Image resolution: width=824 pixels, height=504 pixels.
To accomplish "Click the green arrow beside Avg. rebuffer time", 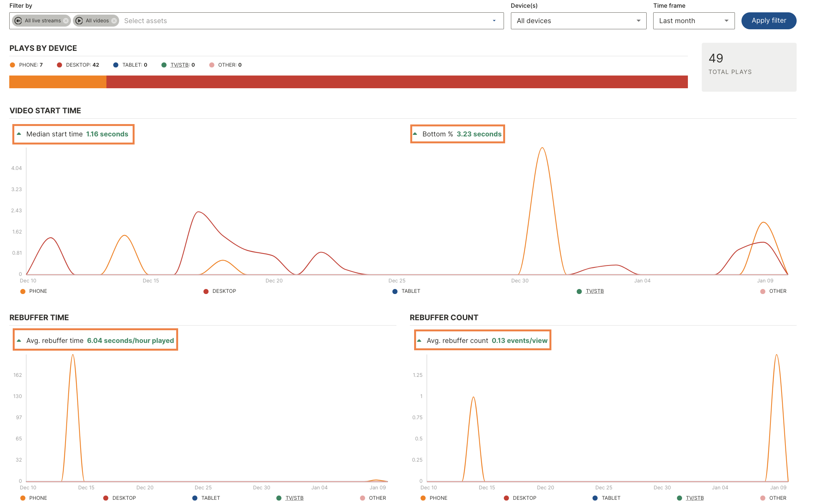I will 19,340.
